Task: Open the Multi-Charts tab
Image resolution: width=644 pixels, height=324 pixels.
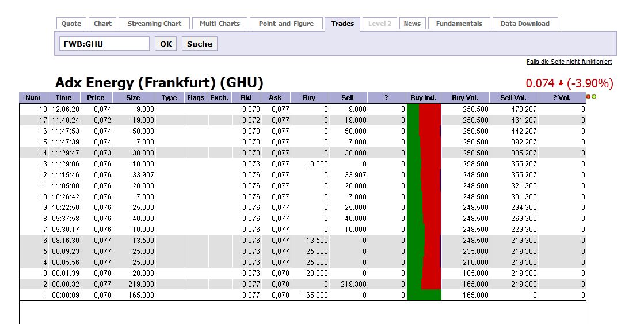Action: [220, 24]
